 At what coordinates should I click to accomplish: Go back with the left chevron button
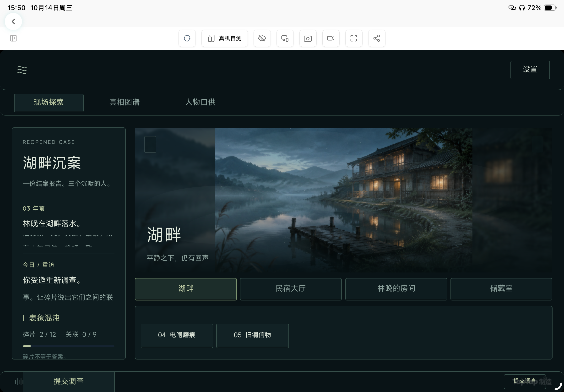(14, 22)
